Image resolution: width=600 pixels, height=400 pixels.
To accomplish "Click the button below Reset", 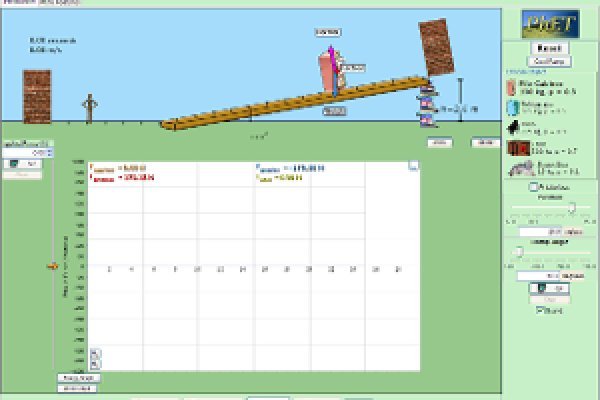I will (549, 61).
